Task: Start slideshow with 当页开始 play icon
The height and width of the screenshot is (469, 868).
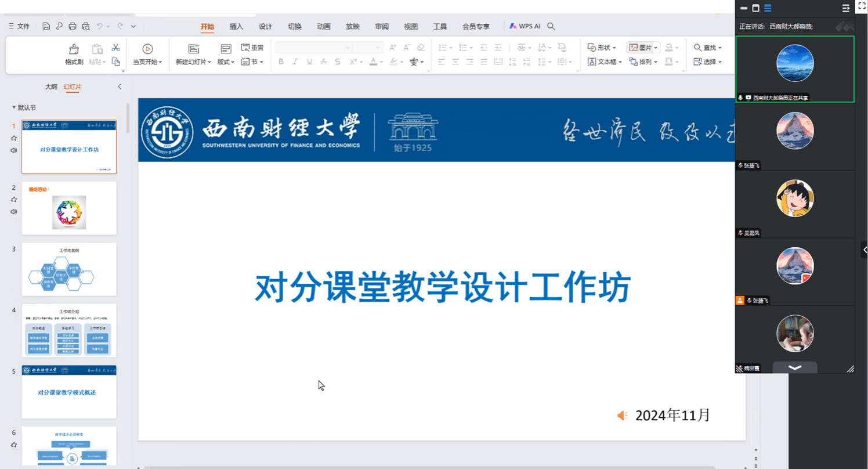Action: pos(147,49)
